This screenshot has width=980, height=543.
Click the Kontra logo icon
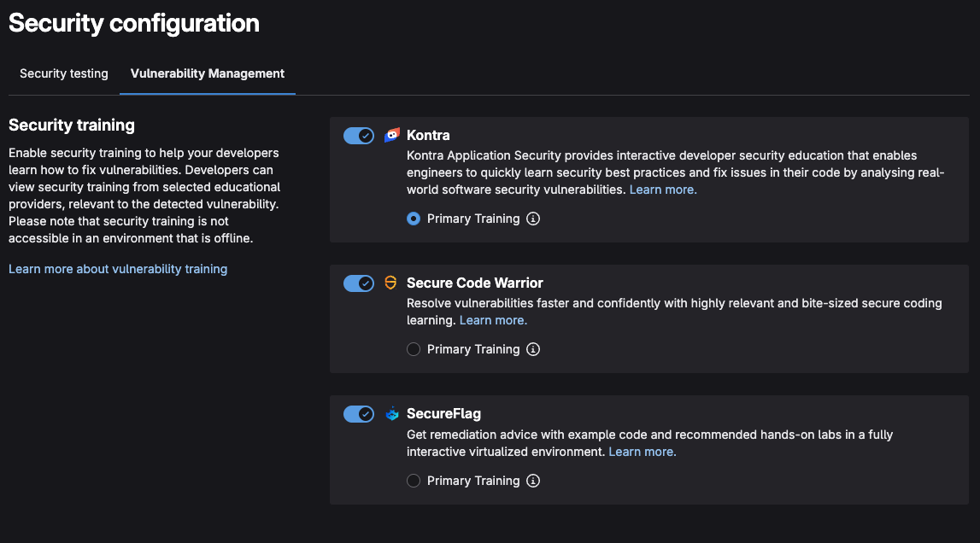point(392,135)
